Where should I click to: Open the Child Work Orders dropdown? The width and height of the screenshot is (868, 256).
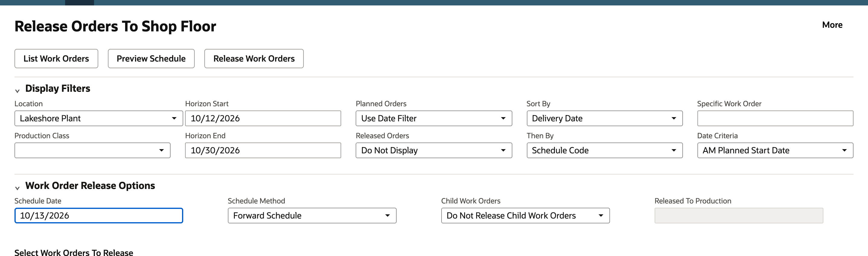(x=525, y=216)
